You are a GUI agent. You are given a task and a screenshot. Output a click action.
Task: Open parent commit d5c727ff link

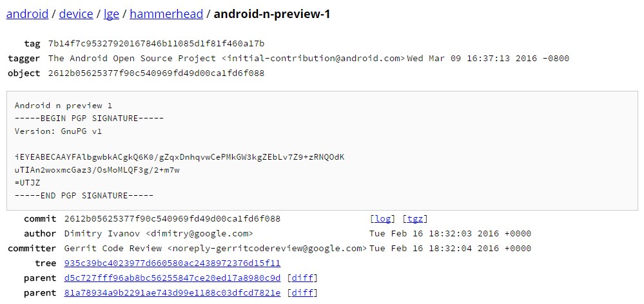[173, 278]
